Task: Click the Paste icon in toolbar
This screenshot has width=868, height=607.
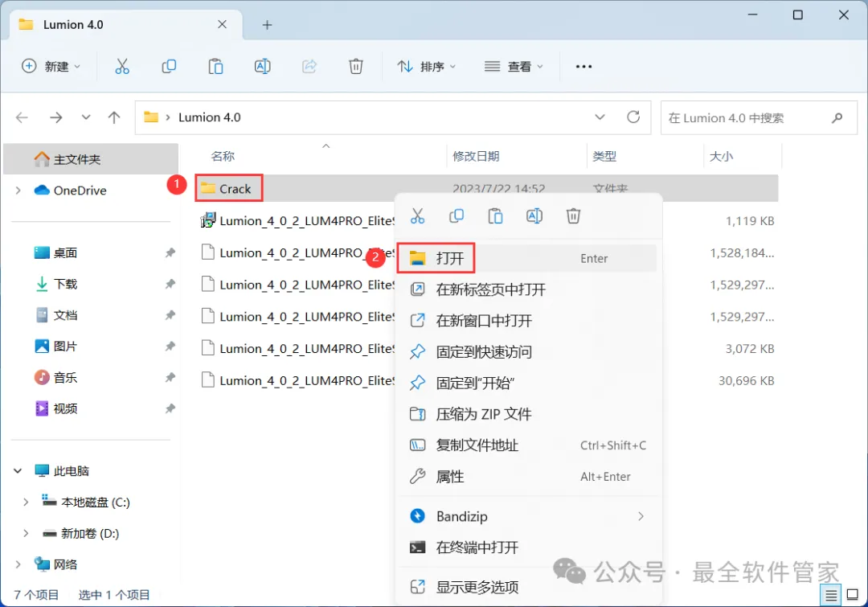Action: (215, 67)
